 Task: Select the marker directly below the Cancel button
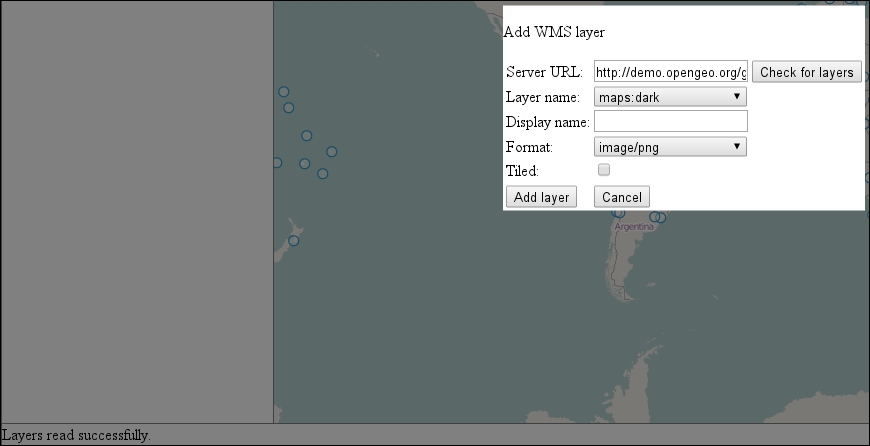click(619, 213)
